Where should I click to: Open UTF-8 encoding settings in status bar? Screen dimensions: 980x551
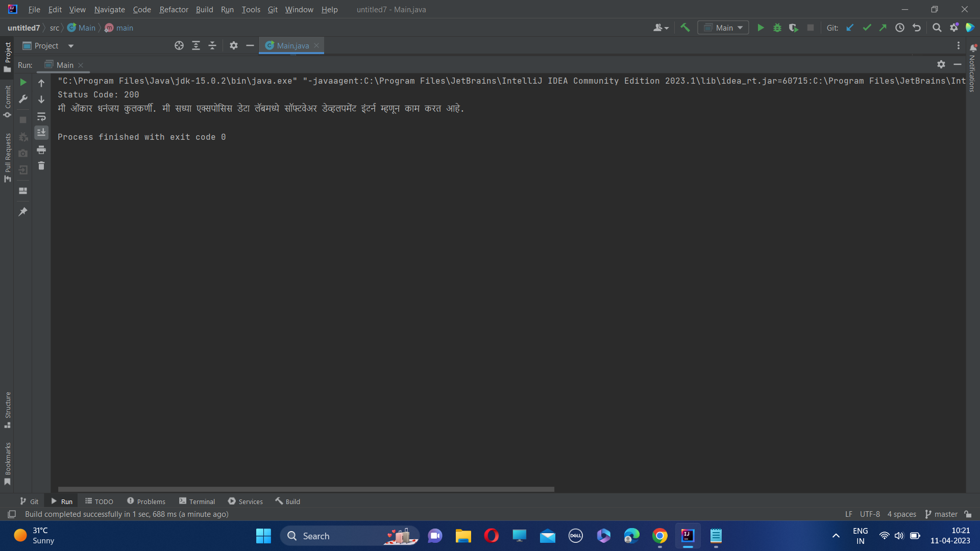870,514
